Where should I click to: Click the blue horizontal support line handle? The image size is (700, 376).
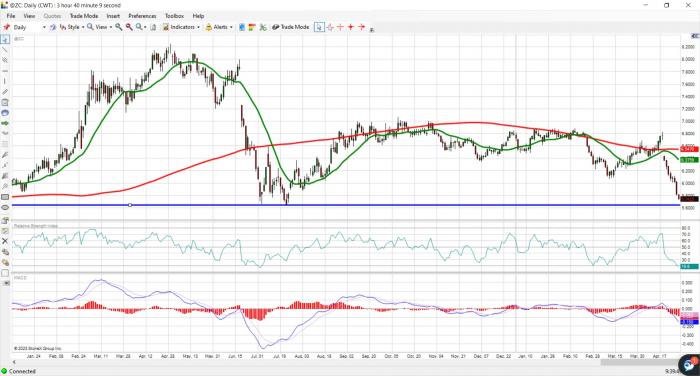tap(130, 205)
